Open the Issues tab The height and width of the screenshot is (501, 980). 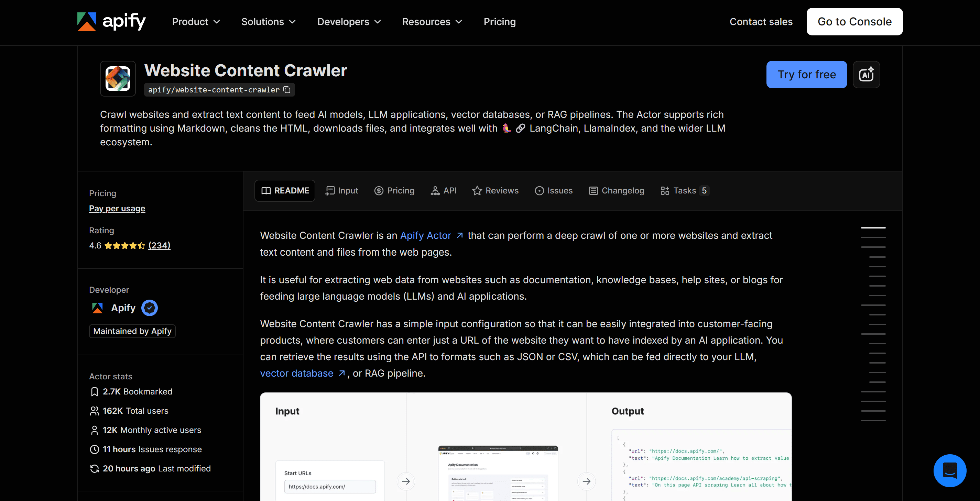pyautogui.click(x=554, y=190)
